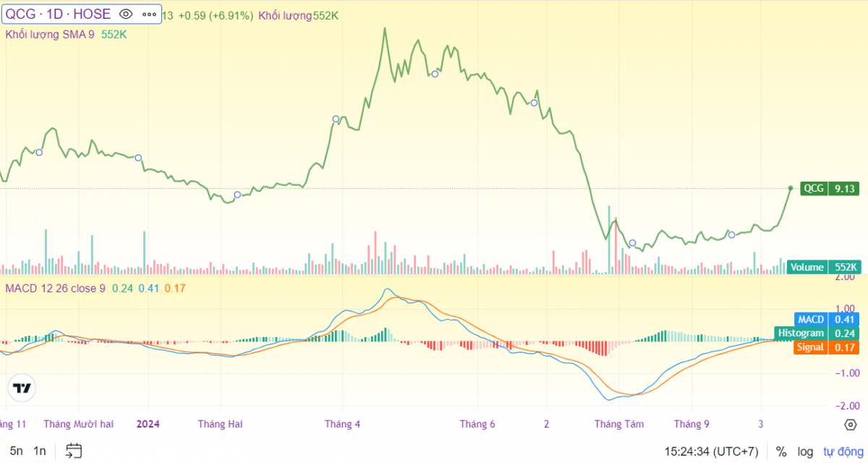Click event marker circle near Tháng Tám
The height and width of the screenshot is (463, 868).
point(632,243)
